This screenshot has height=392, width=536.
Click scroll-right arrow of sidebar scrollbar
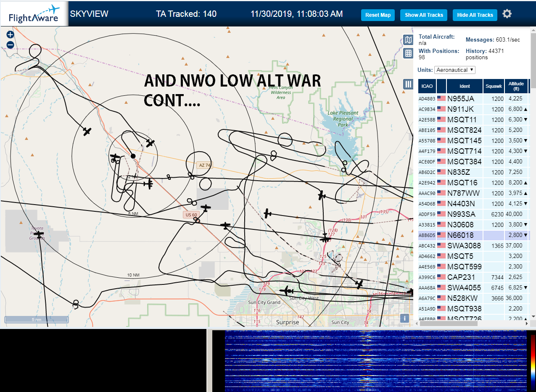click(x=527, y=323)
